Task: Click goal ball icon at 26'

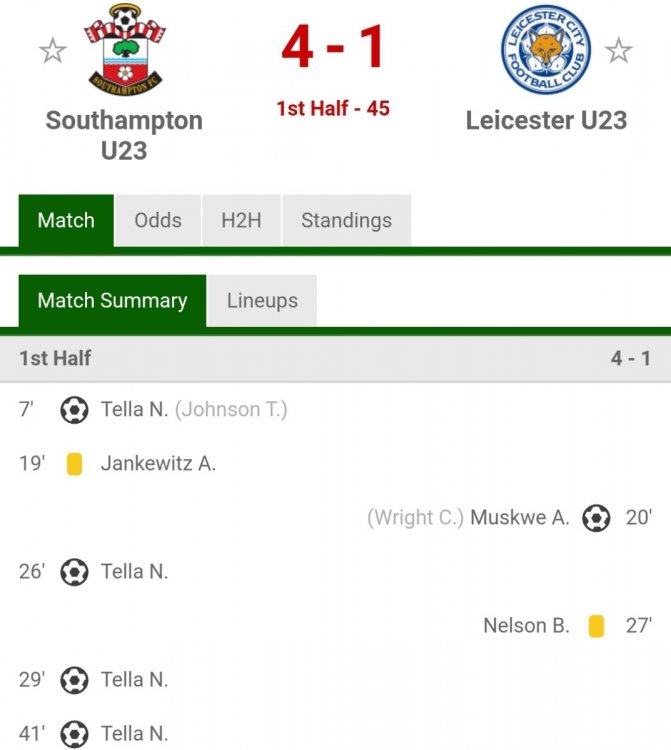Action: point(74,572)
